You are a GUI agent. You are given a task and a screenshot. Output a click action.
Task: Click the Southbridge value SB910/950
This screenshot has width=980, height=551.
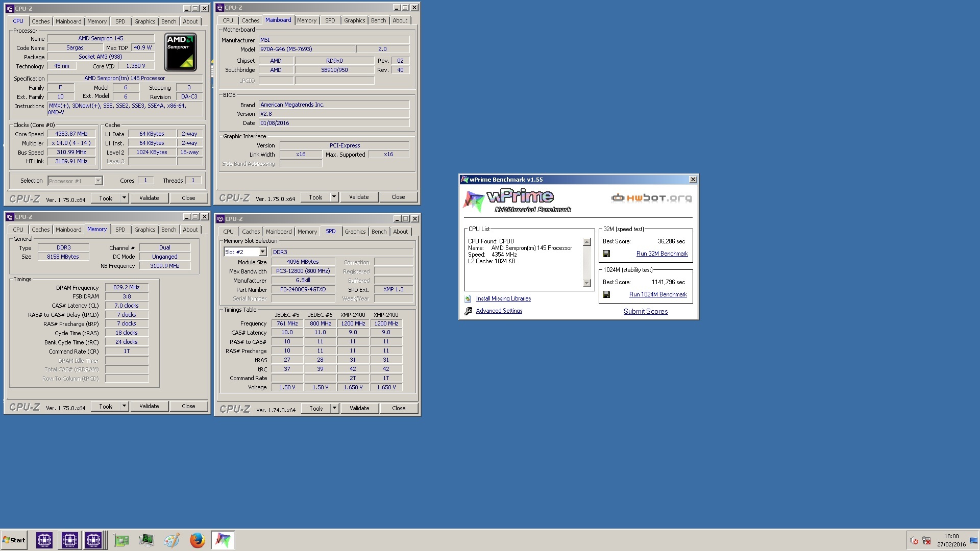(334, 70)
